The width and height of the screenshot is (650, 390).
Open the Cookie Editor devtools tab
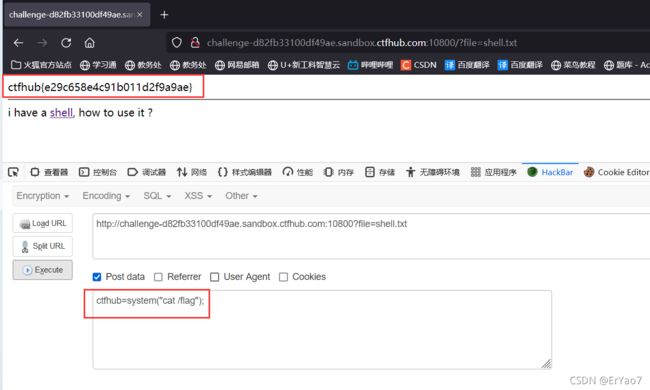(x=616, y=172)
